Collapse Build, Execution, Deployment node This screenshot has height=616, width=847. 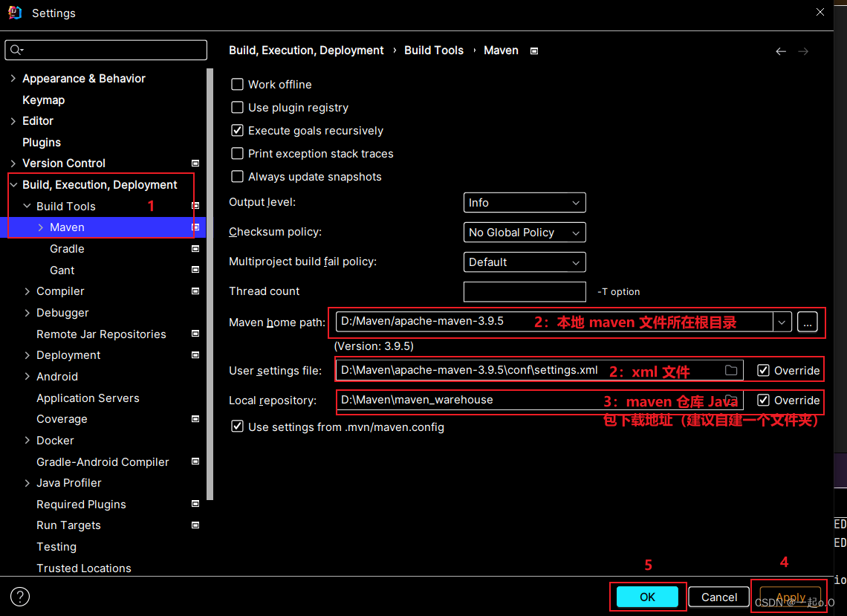(13, 185)
